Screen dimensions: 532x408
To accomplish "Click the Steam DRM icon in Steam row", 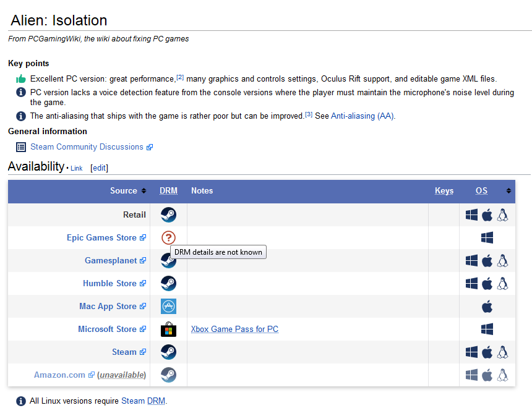I will (168, 352).
